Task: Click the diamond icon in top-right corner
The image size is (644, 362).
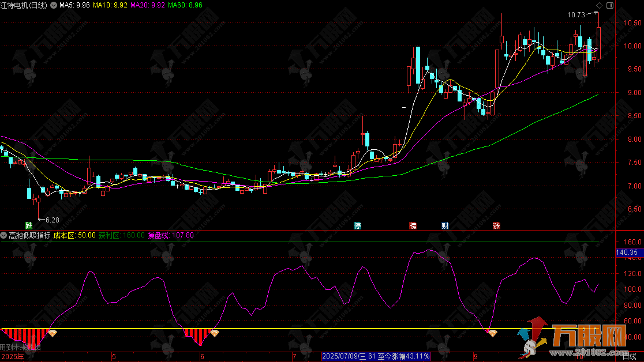Action: point(598,5)
